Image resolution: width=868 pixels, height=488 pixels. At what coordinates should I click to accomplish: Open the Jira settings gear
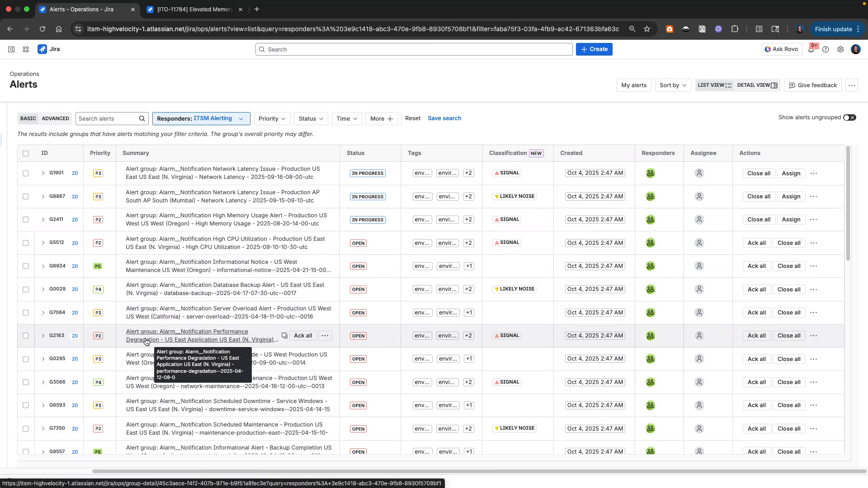[840, 49]
